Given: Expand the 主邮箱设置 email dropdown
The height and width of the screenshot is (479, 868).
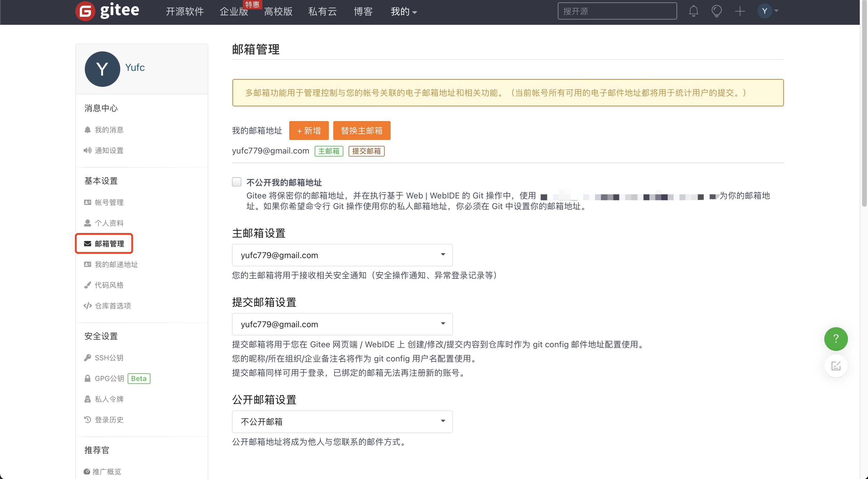Looking at the screenshot, I should pos(342,255).
